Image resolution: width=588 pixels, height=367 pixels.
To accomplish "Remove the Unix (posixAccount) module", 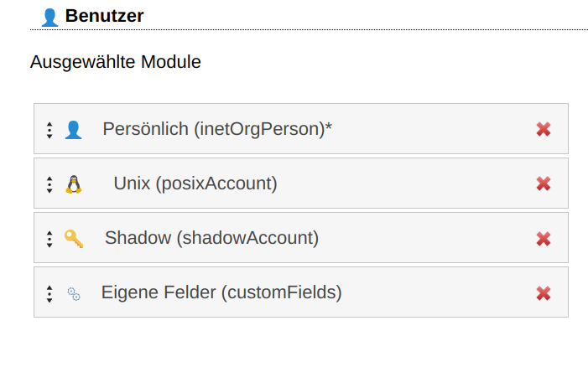I will pyautogui.click(x=544, y=183).
